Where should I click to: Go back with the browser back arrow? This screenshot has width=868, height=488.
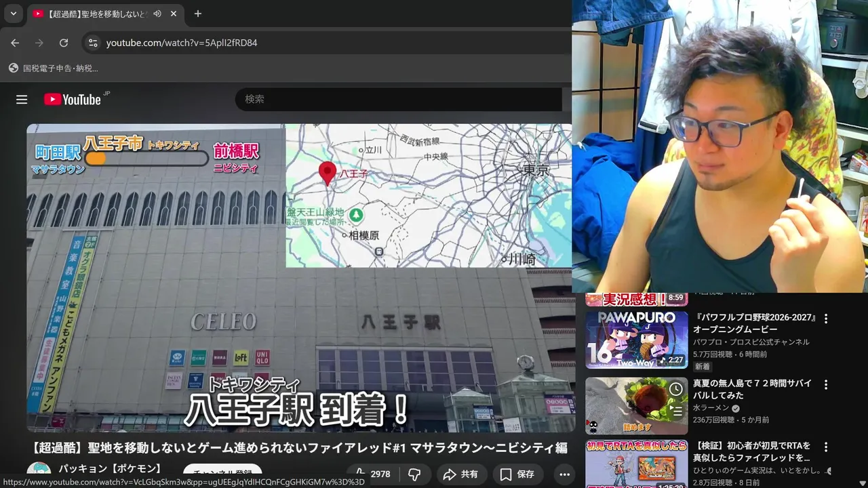pos(15,43)
